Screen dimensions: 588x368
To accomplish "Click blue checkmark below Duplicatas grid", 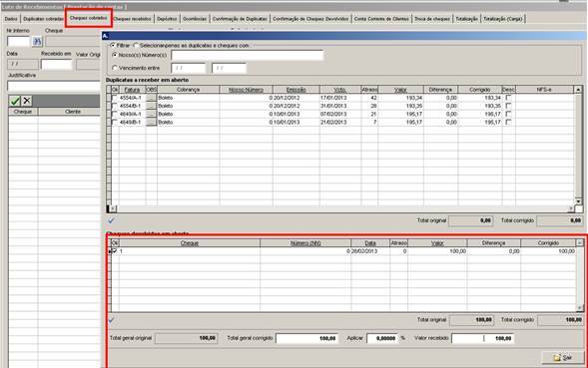I will coord(111,220).
